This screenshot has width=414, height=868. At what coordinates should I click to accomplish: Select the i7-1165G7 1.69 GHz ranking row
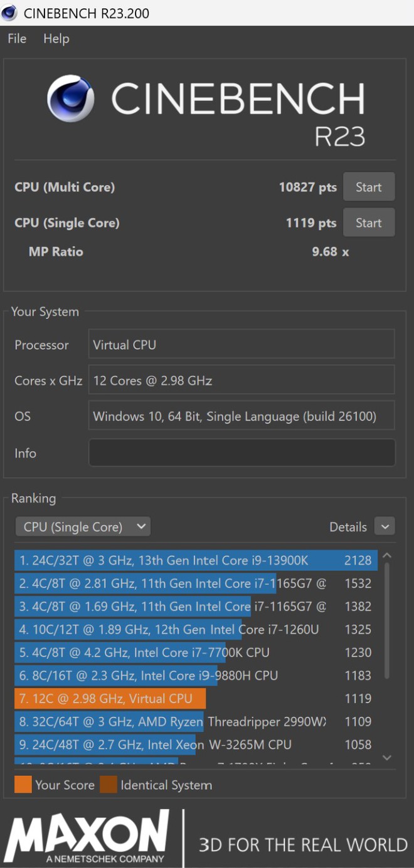[196, 607]
